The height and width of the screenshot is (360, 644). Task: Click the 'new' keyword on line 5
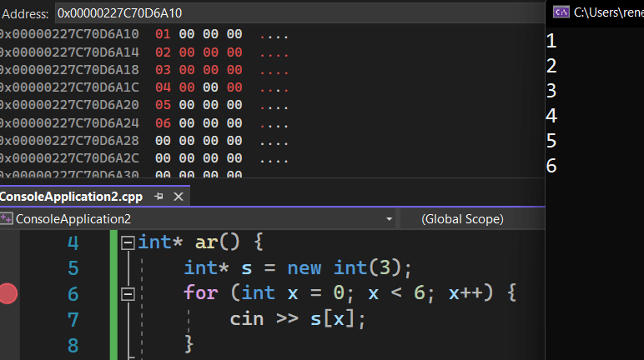(304, 268)
